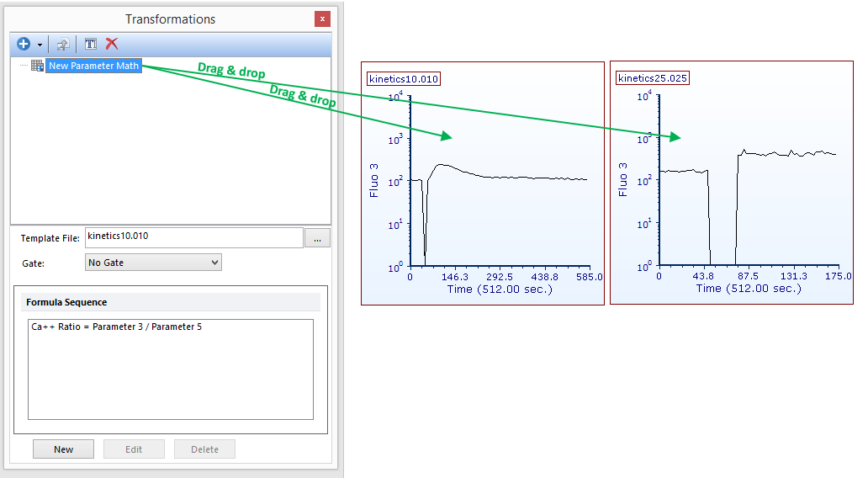Screen dimensions: 868x478
Task: Browse for template file with ellipsis button
Action: tap(317, 238)
